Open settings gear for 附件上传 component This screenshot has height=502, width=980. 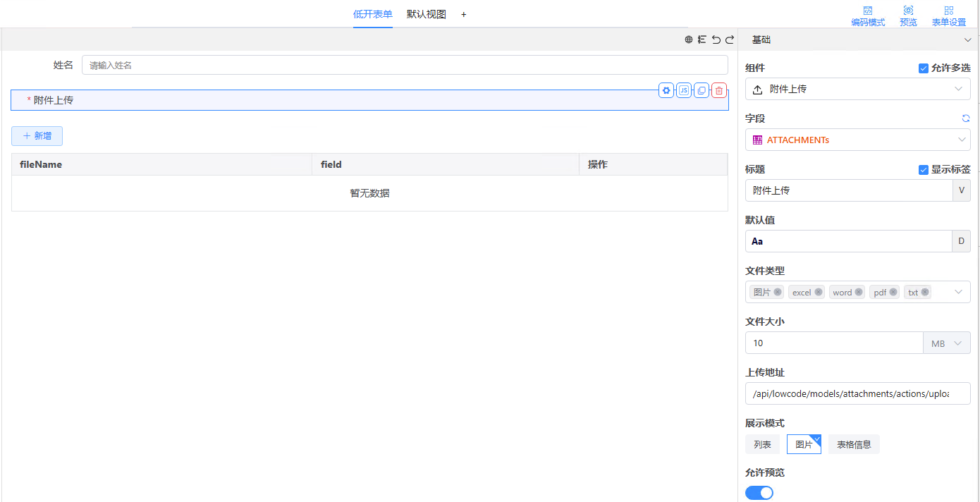[666, 90]
